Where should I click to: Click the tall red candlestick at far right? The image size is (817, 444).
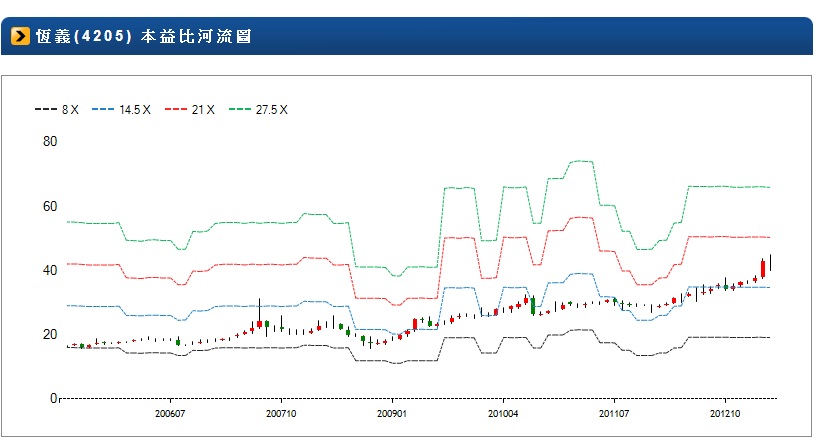[763, 269]
